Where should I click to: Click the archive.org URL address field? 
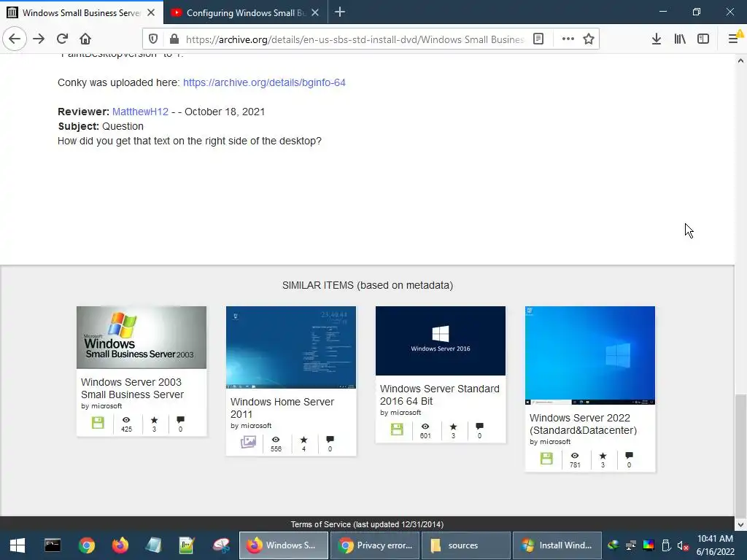(x=355, y=39)
